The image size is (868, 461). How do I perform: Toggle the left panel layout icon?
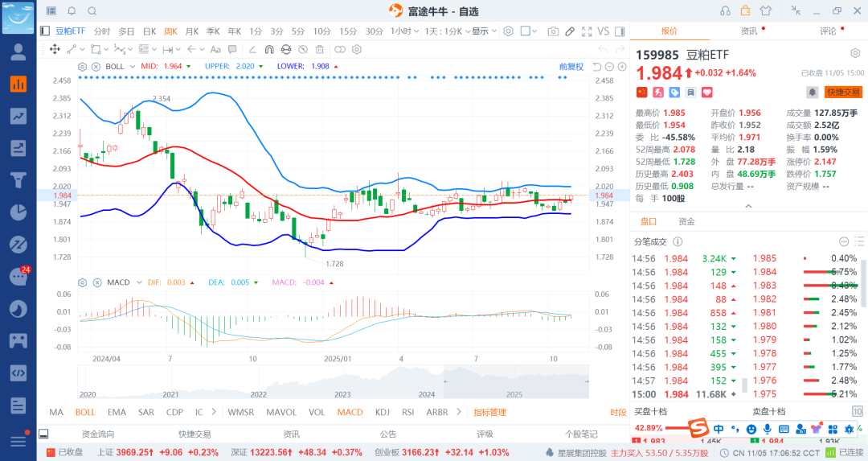click(x=45, y=31)
